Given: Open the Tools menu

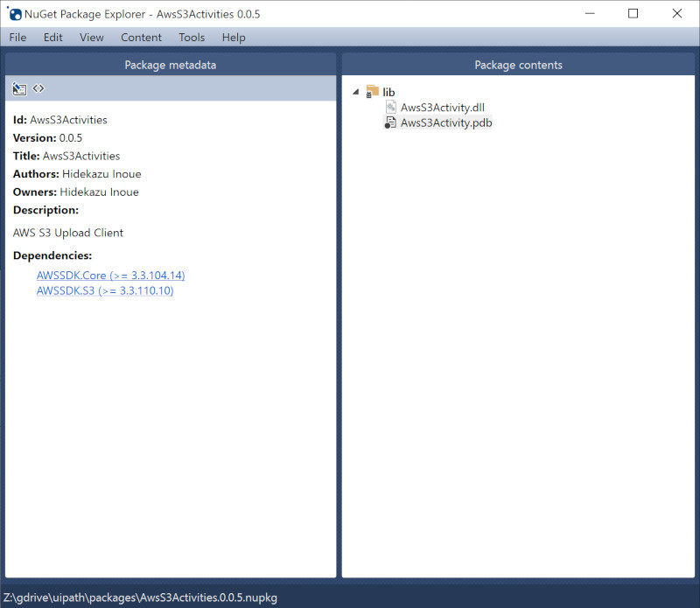Looking at the screenshot, I should (x=192, y=38).
